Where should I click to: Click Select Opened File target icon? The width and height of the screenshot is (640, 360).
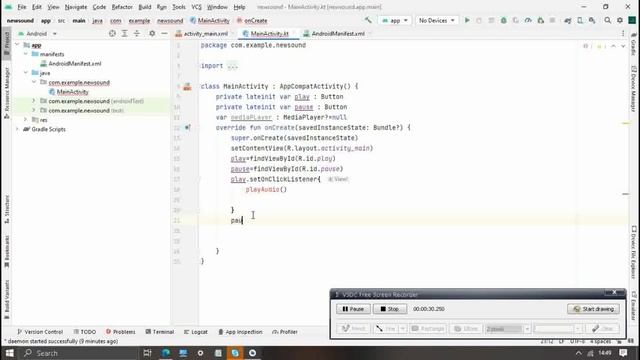point(112,33)
